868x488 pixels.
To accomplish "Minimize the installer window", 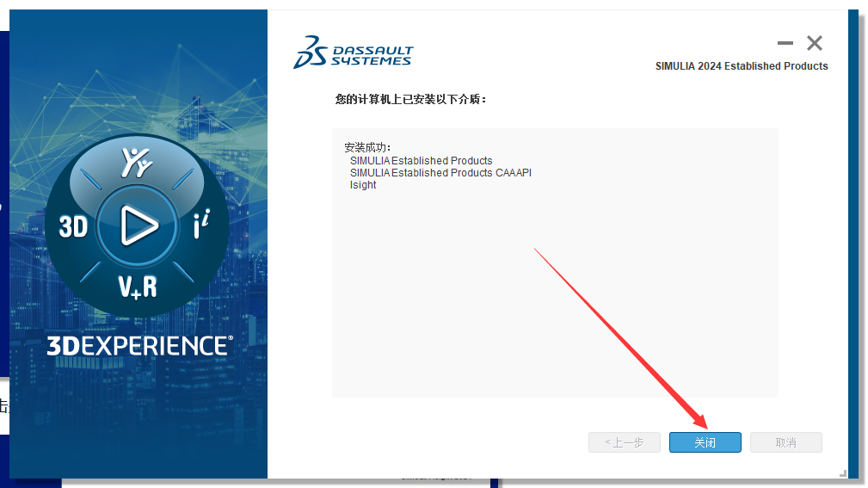I will coord(785,43).
